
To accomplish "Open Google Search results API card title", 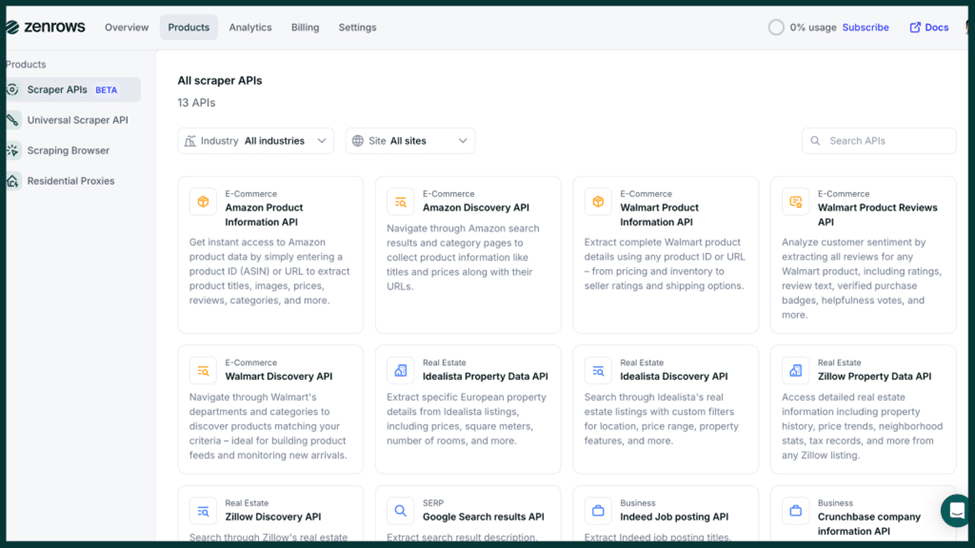I will [x=483, y=517].
